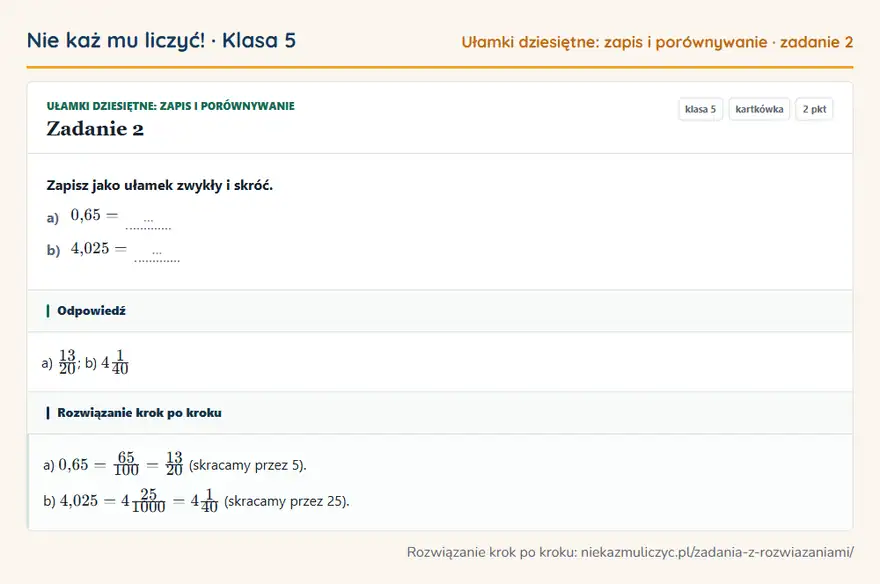Viewport: 880px width, 584px height.
Task: Open the niekazmuliczyc.pl/zadania-z-rozwiazaniami/ footer link
Action: coord(717,552)
